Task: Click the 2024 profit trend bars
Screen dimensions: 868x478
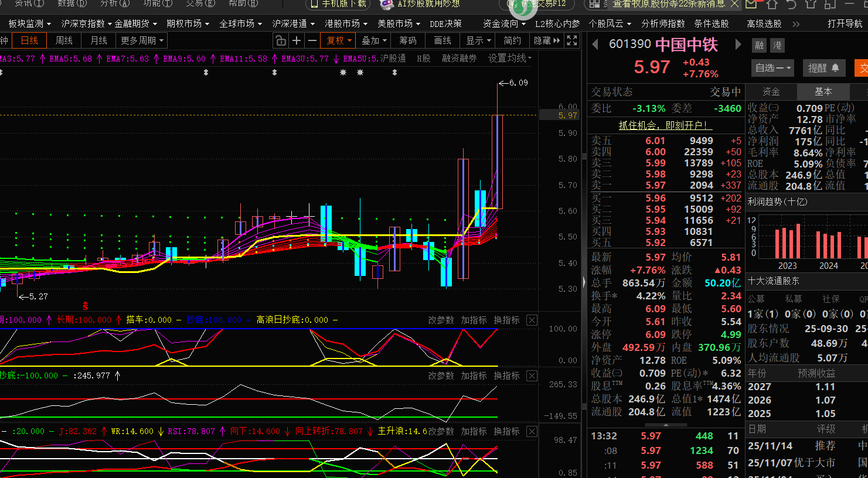Action: click(829, 245)
